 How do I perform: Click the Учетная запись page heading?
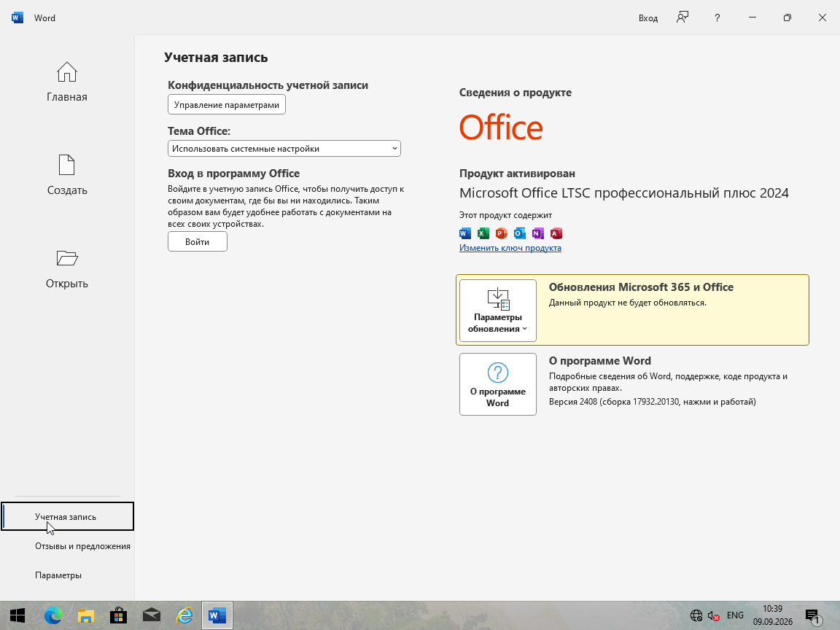pos(216,58)
